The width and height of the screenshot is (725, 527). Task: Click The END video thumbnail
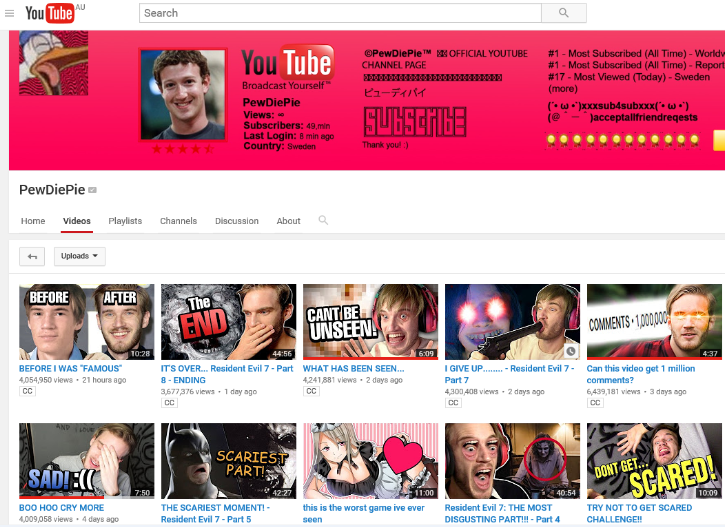click(x=228, y=322)
